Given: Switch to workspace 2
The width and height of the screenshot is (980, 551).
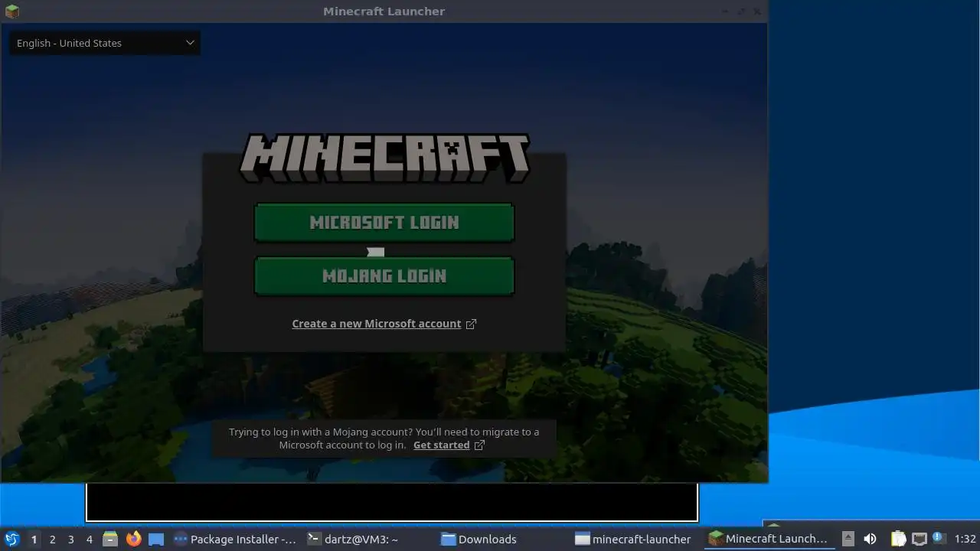Looking at the screenshot, I should [x=52, y=539].
